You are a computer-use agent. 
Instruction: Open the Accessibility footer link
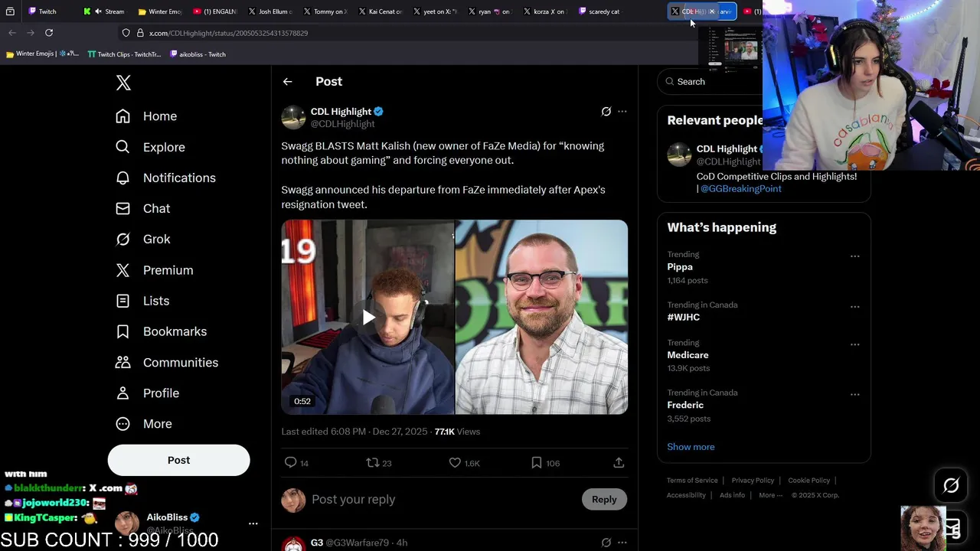click(x=686, y=495)
